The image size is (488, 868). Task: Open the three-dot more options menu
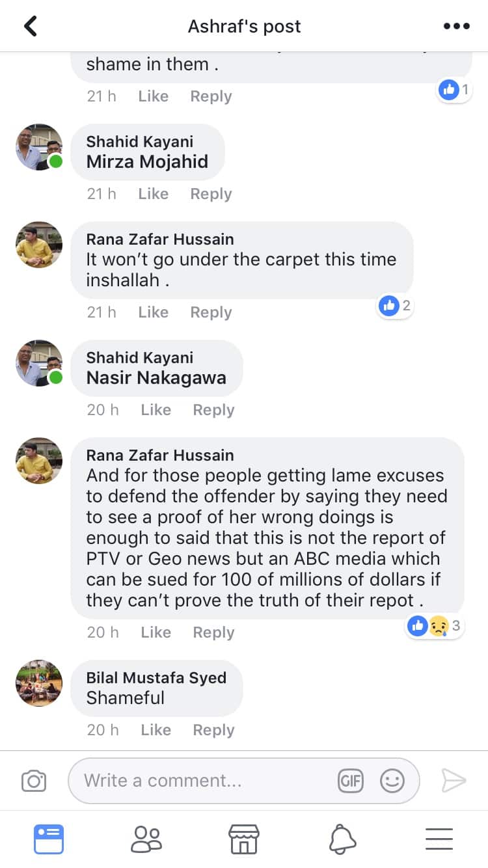tap(456, 26)
